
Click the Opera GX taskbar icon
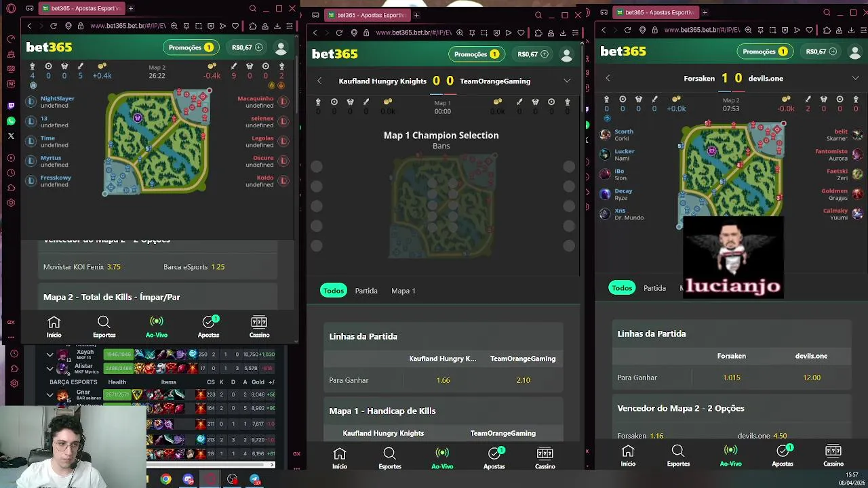point(210,480)
